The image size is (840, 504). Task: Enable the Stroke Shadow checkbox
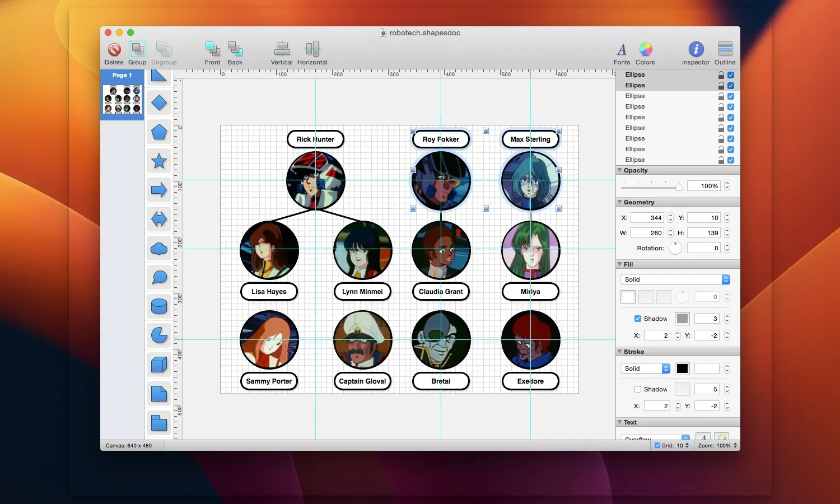tap(638, 389)
